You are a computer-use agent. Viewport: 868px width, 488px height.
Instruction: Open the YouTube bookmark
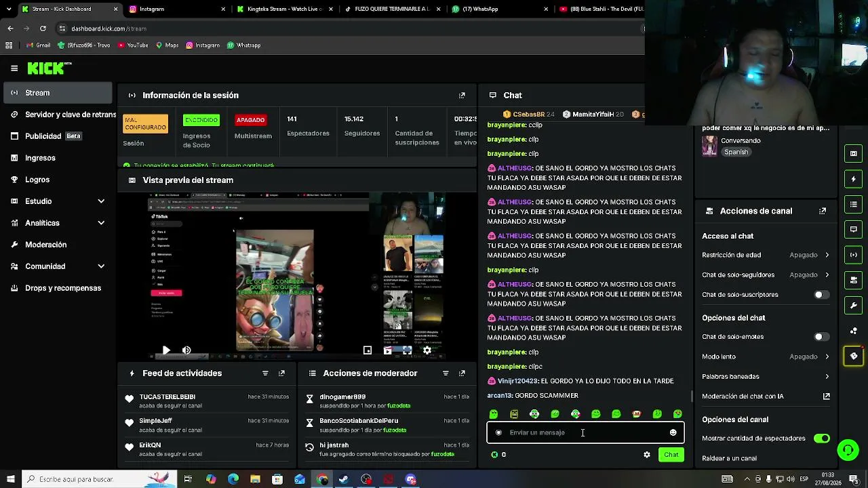click(133, 45)
